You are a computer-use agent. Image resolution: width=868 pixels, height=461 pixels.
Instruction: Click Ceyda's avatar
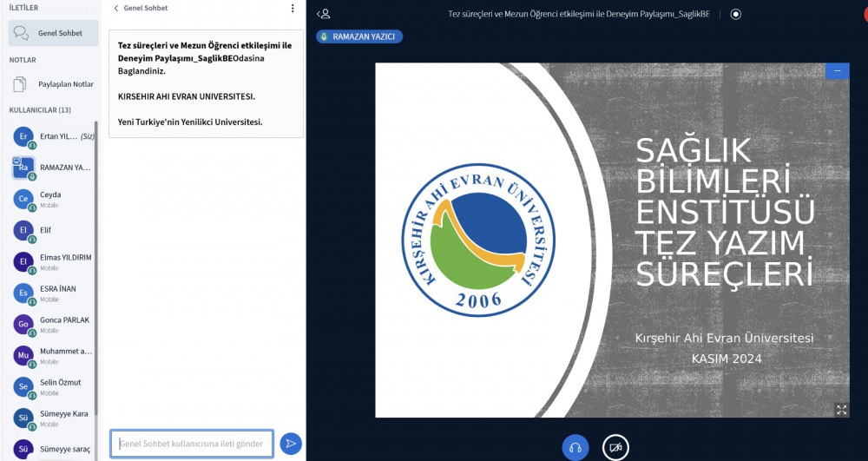point(23,199)
